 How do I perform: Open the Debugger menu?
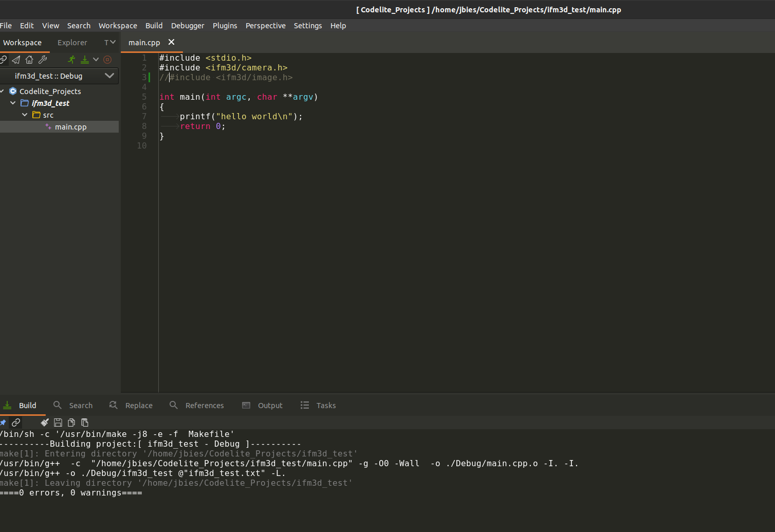(188, 25)
